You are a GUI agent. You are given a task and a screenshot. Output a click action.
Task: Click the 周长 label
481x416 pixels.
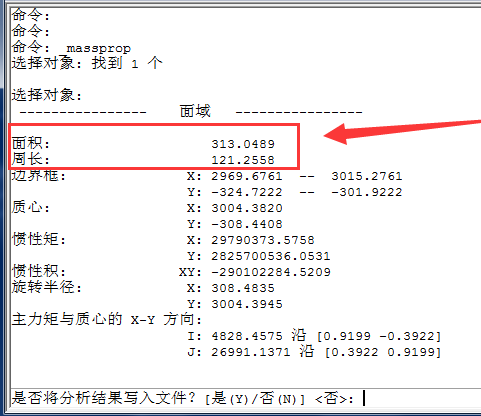[x=31, y=159]
